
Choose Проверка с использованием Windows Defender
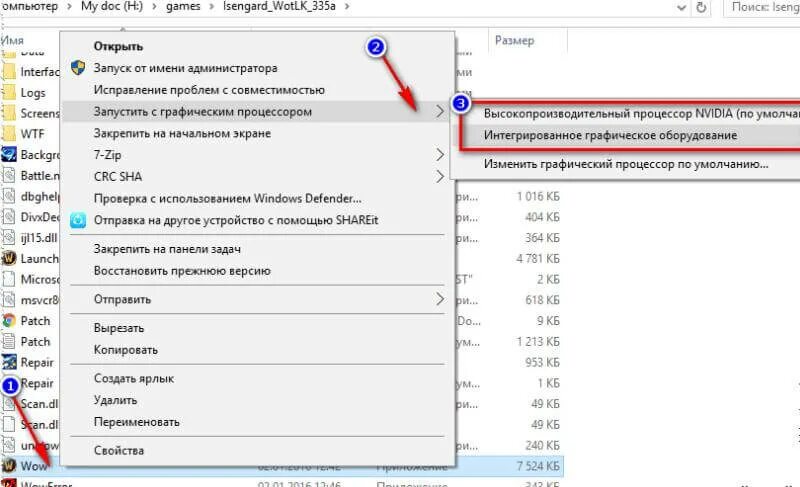tap(228, 198)
